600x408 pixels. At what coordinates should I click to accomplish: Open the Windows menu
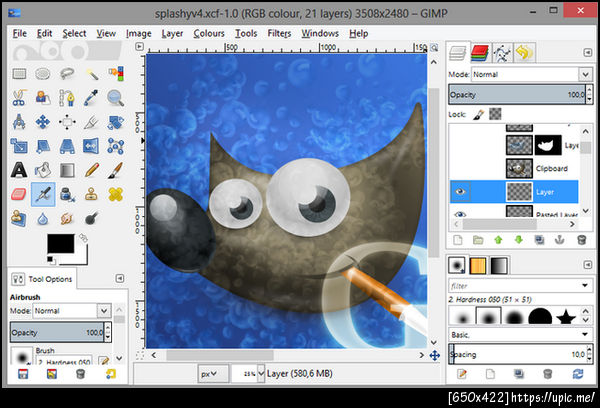pyautogui.click(x=320, y=33)
